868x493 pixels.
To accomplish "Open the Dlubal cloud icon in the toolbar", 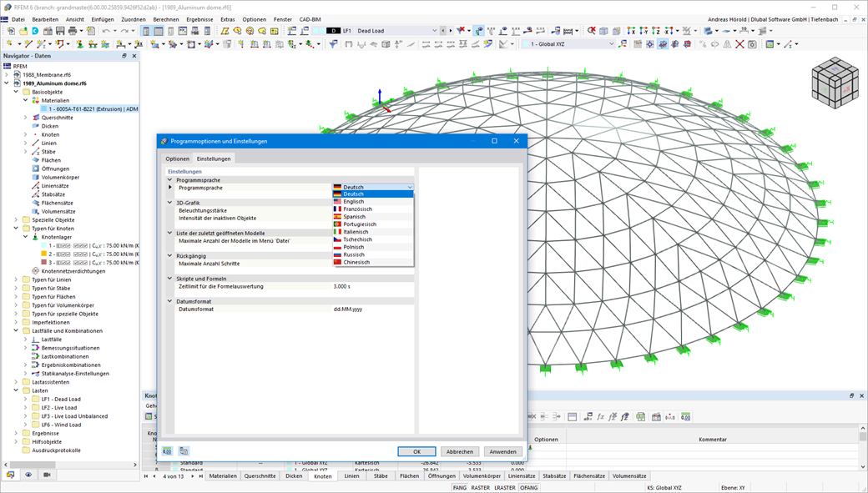I will click(x=35, y=31).
